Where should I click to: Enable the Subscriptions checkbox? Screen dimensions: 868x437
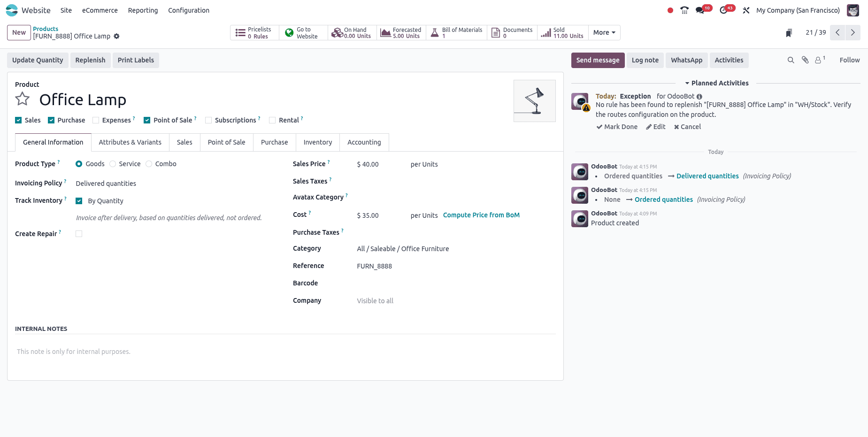coord(208,120)
